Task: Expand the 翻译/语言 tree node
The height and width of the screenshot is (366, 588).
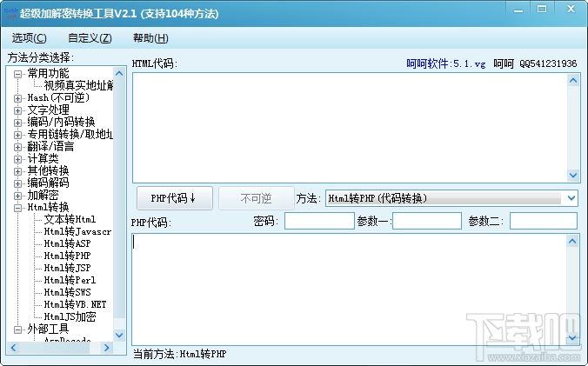Action: (x=17, y=147)
